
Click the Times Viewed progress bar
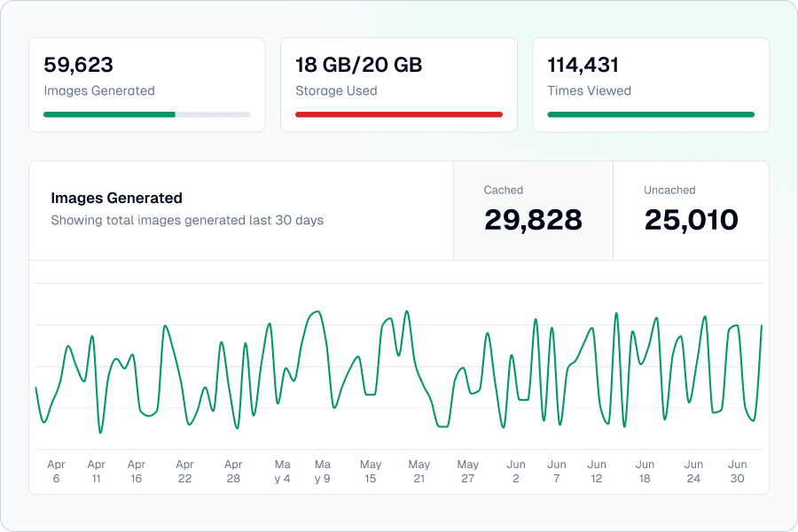(651, 114)
